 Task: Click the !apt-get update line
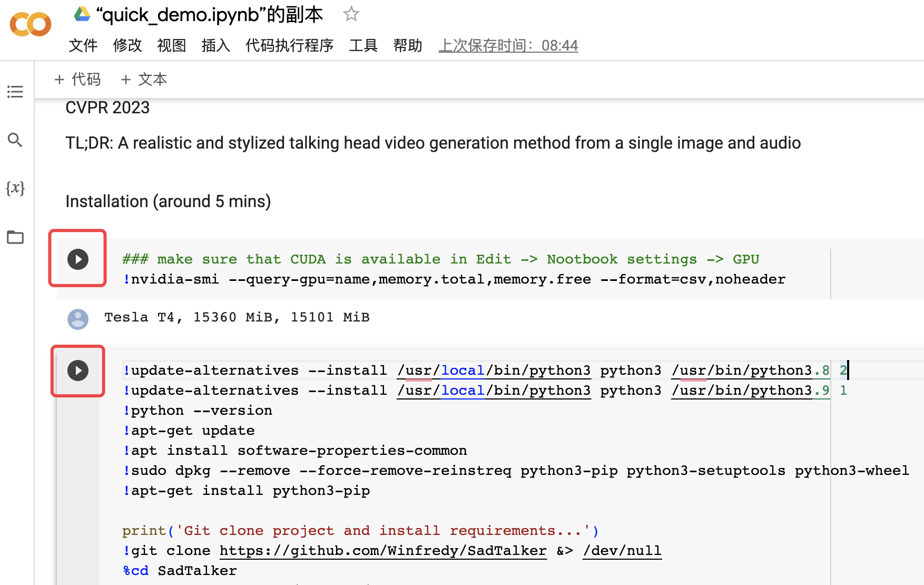(189, 431)
